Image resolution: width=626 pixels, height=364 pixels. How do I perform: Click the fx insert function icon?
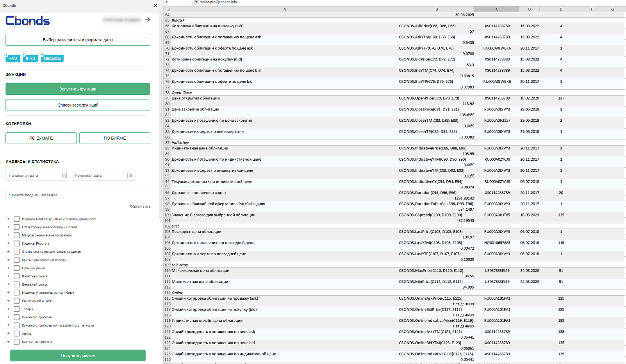pyautogui.click(x=196, y=2)
